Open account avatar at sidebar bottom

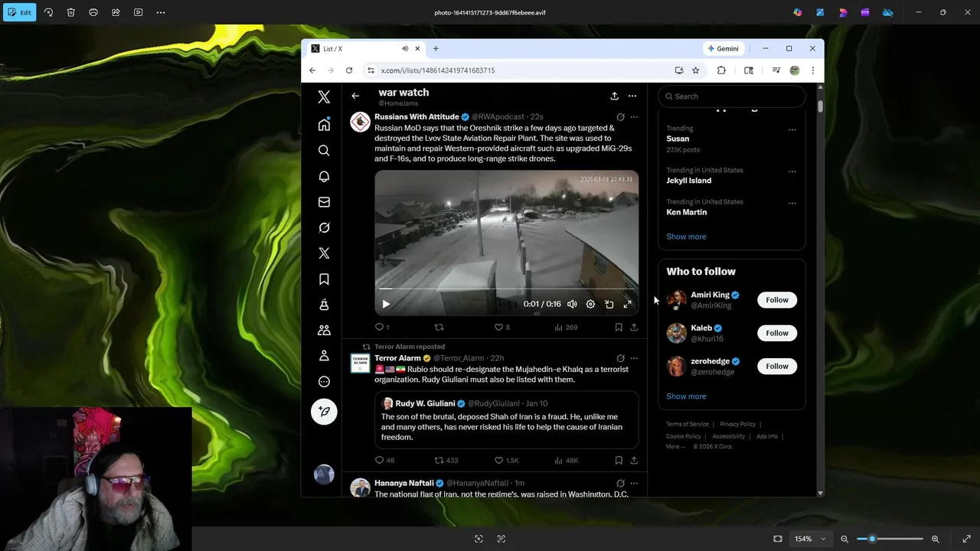[324, 474]
